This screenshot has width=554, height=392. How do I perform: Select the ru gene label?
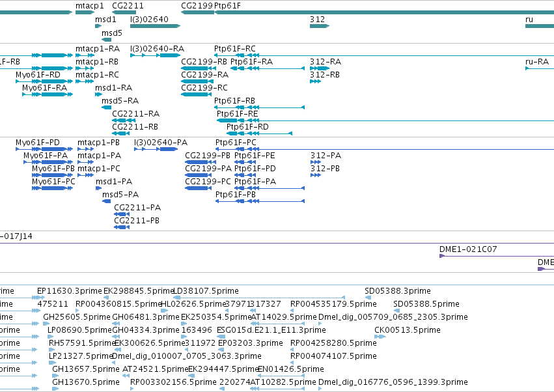click(529, 20)
